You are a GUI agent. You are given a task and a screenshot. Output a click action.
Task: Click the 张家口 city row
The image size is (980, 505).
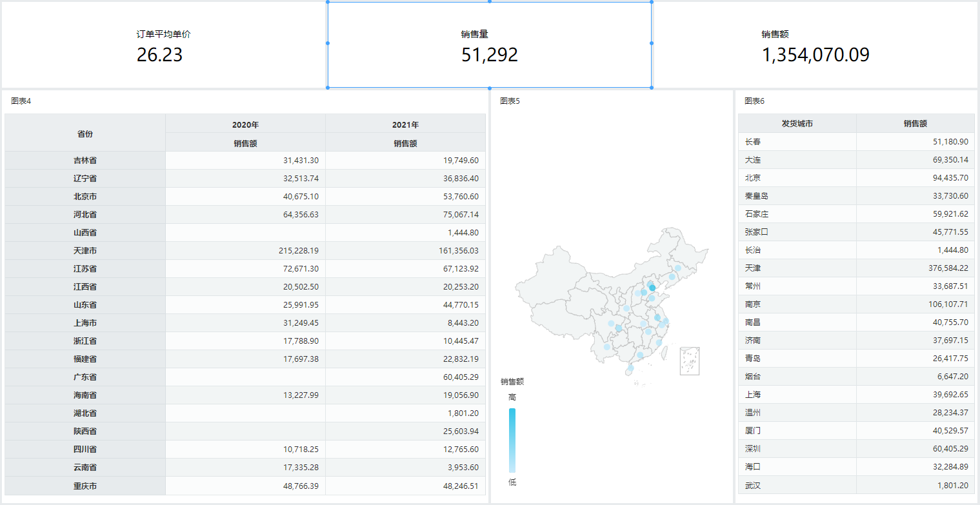tap(856, 232)
